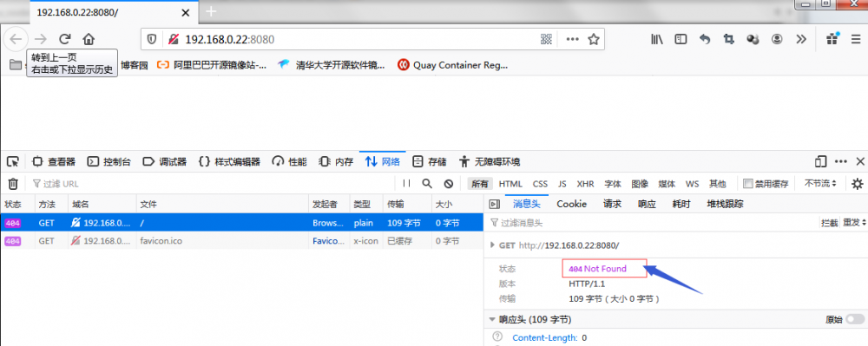The width and height of the screenshot is (868, 346).
Task: Toggle the sidebar view icon
Action: 681,39
